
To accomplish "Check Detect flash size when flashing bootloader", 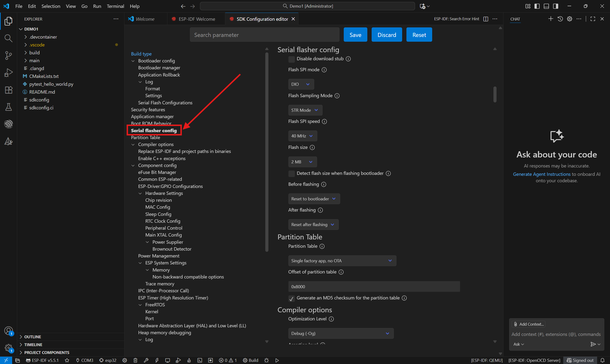I will (292, 173).
